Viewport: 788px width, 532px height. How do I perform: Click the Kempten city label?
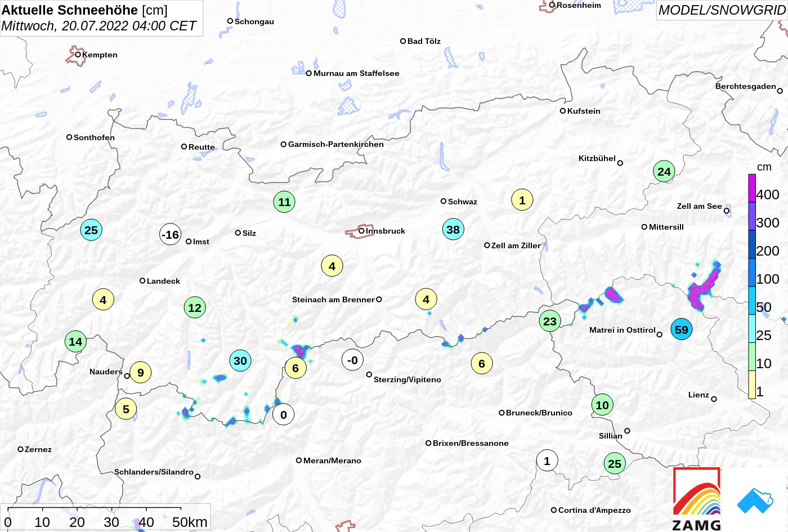pyautogui.click(x=100, y=55)
